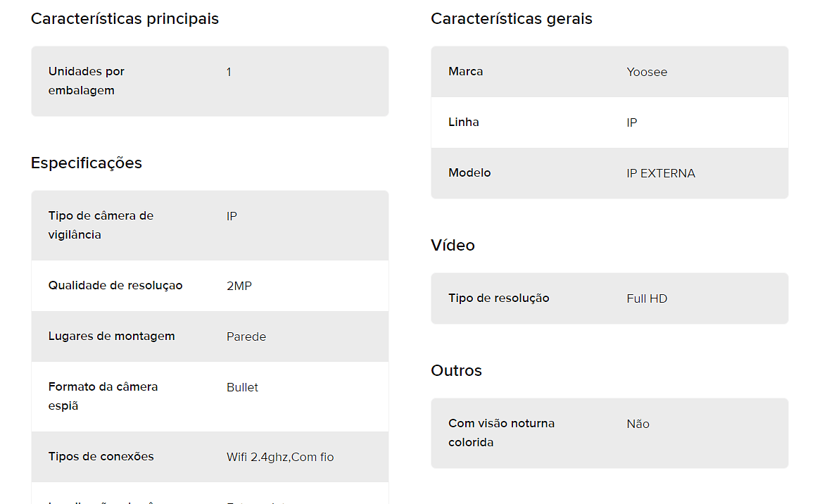
Task: Click the 2MP resolution value
Action: [239, 286]
